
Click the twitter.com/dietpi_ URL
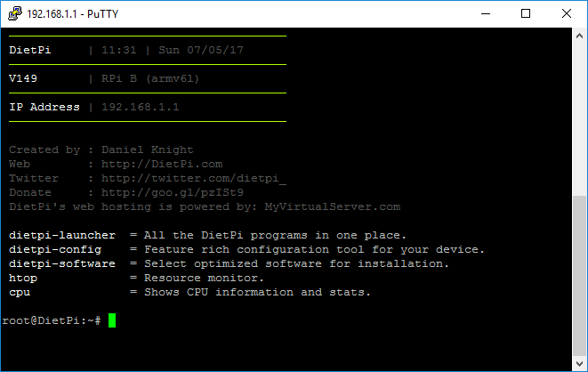click(x=194, y=178)
